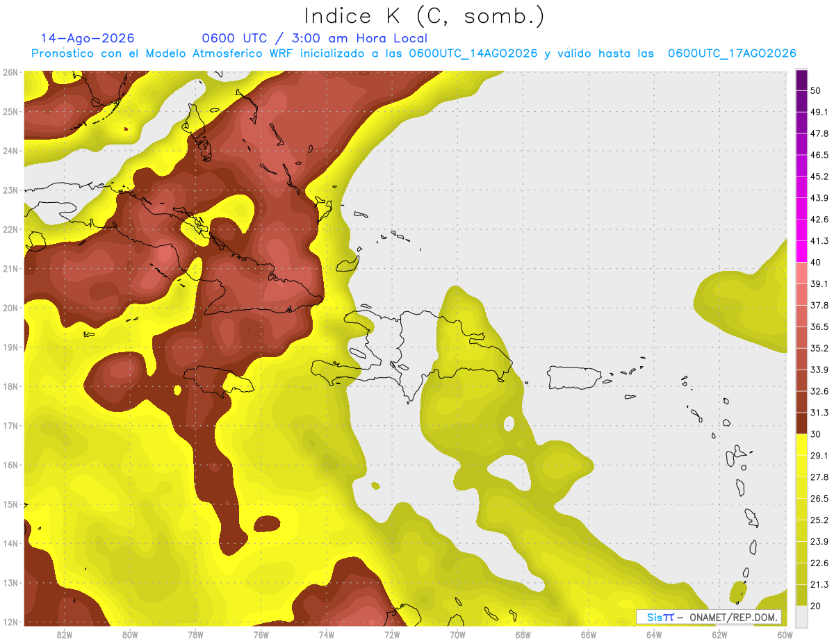Click the colorbar value "30"

816,434
